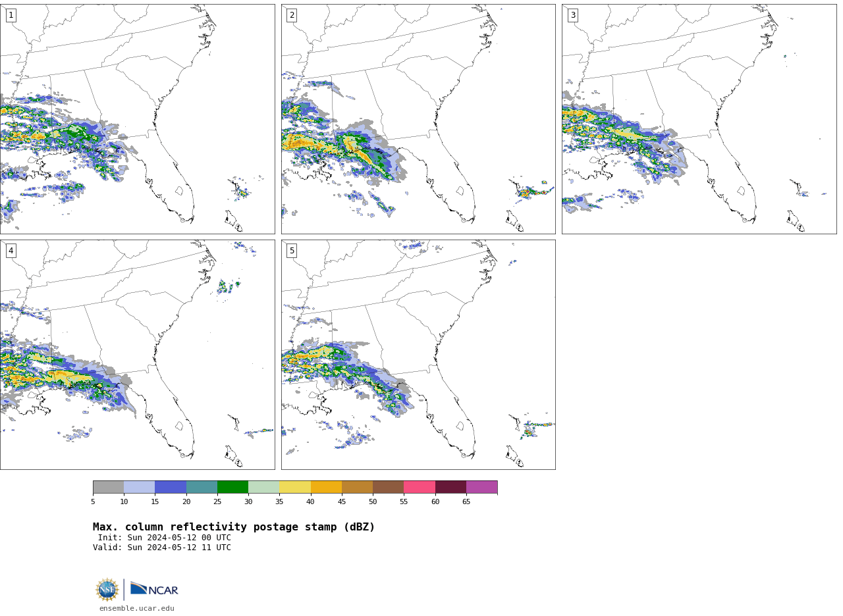This screenshot has height=616, width=843.
Task: Click the pale green 30-35 dBZ swatch
Action: (264, 487)
